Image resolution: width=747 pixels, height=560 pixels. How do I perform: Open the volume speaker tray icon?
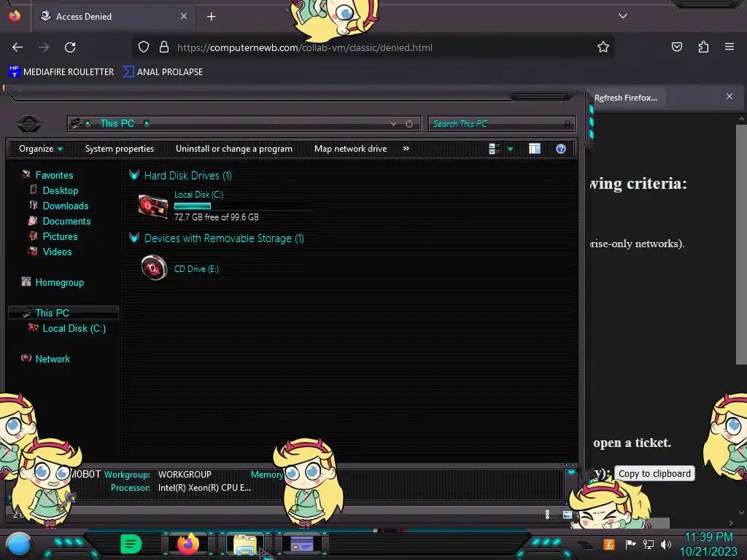[x=666, y=544]
